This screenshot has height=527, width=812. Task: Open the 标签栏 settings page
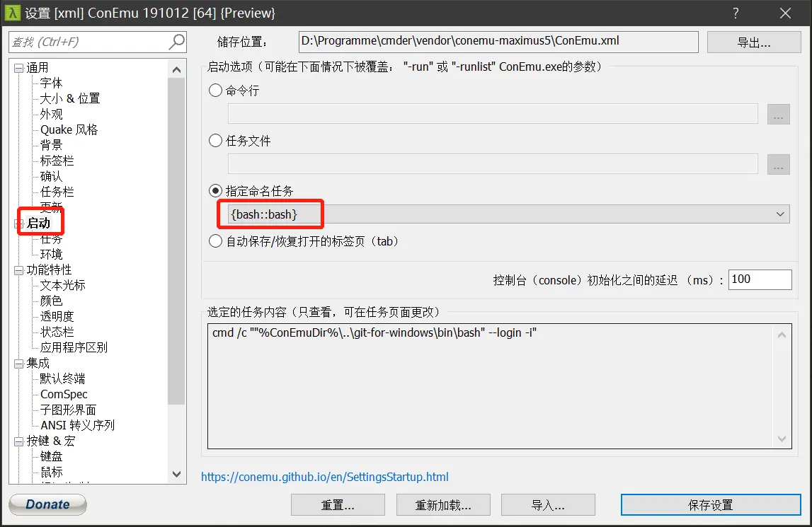(57, 161)
